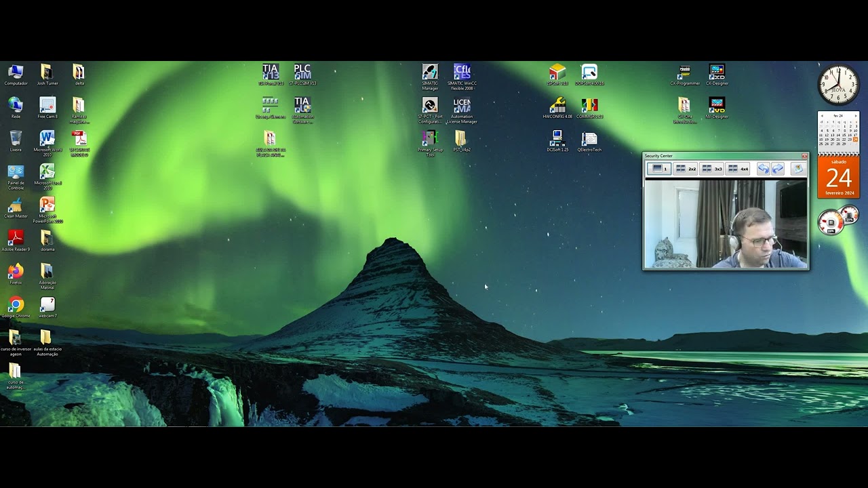Launch Adobe Reader 9
This screenshot has height=488, width=868.
(16, 241)
